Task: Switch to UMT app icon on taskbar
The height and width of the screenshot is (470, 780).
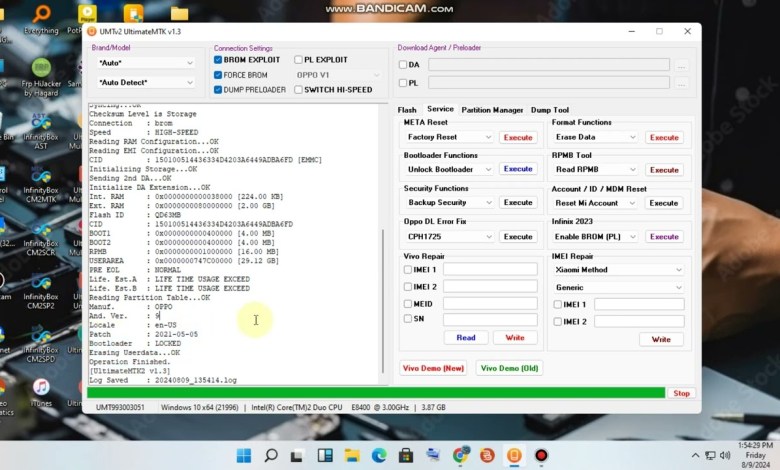Action: click(514, 455)
